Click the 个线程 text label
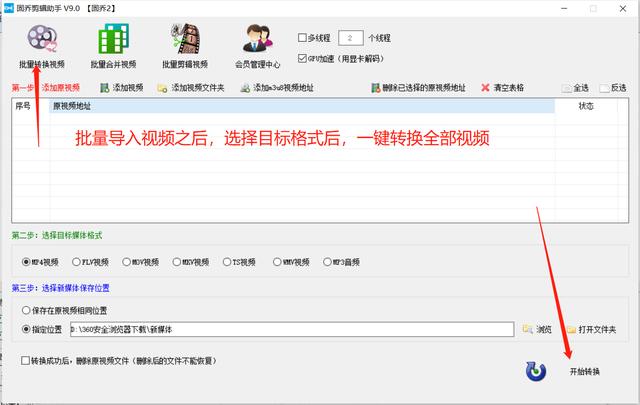 (380, 38)
